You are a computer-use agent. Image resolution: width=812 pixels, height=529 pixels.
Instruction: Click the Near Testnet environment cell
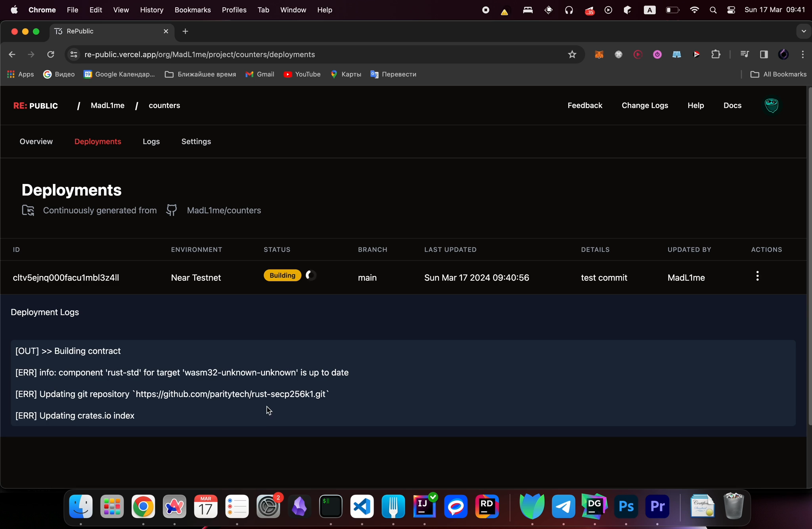(x=196, y=278)
